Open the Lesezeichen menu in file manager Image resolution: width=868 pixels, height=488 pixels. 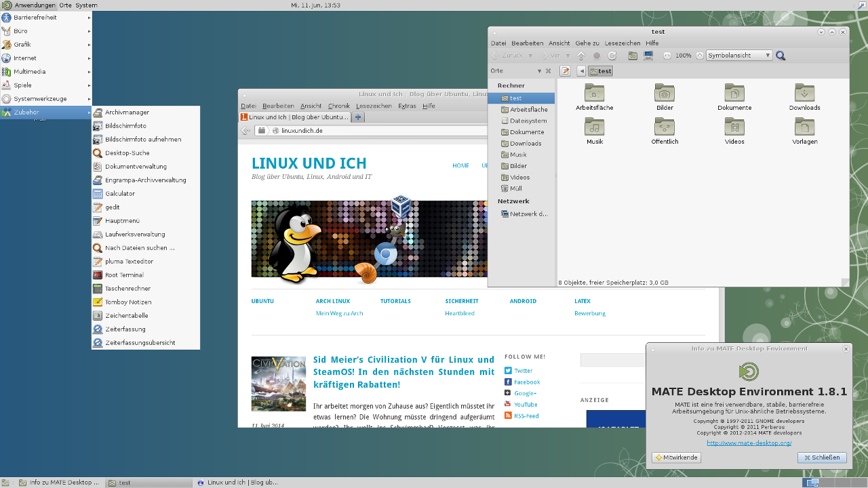[x=623, y=43]
